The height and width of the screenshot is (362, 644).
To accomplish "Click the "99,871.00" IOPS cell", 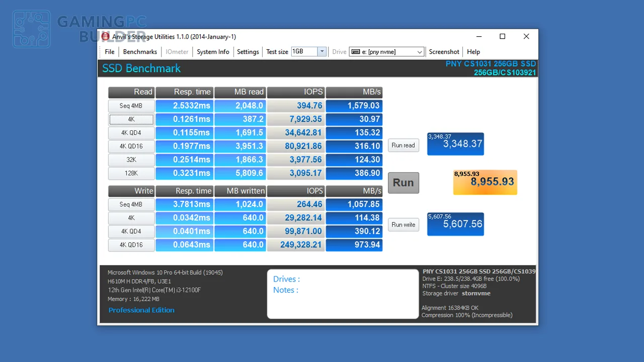I will coord(296,232).
